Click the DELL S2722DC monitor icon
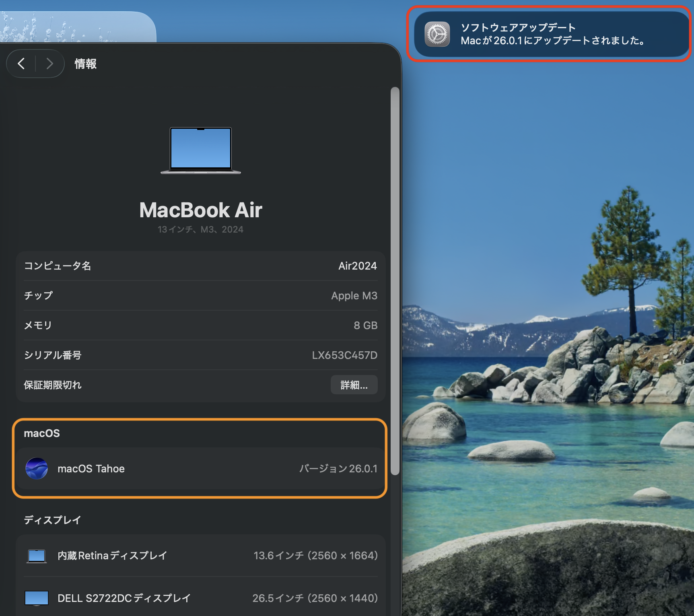Viewport: 694px width, 616px height. point(37,598)
